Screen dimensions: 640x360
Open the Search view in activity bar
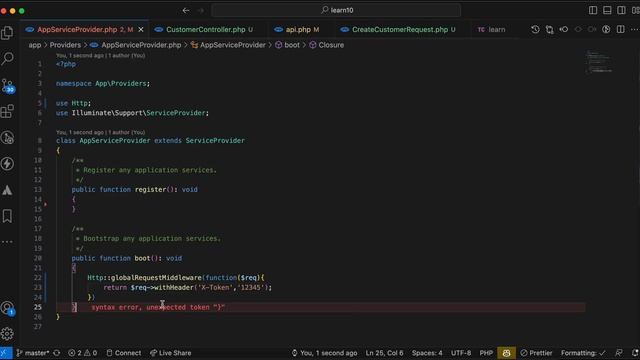[7, 59]
